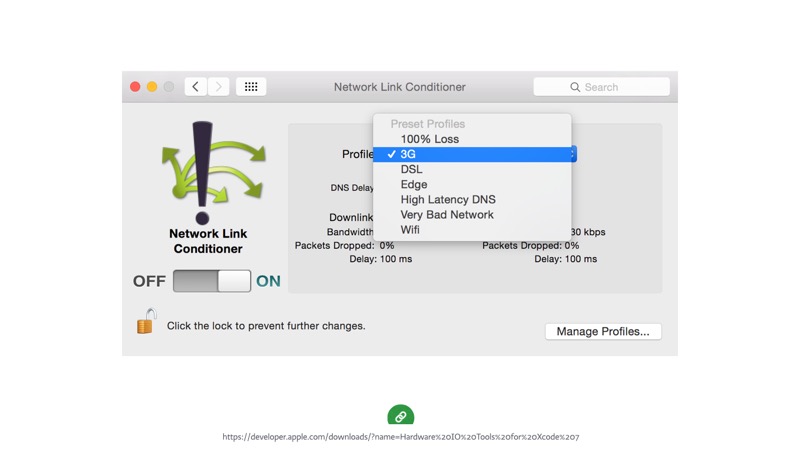
Task: Toggle the Network Link Conditioner switch
Action: click(x=211, y=281)
